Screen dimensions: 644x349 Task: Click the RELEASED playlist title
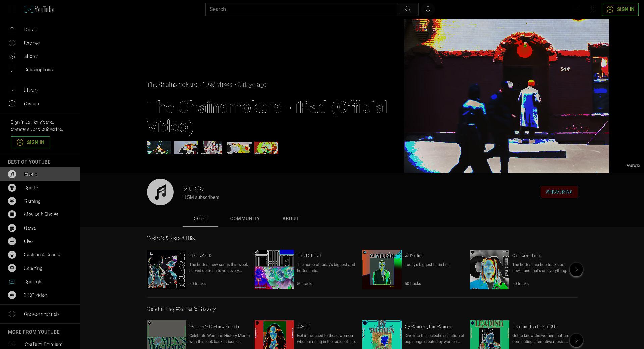point(200,256)
